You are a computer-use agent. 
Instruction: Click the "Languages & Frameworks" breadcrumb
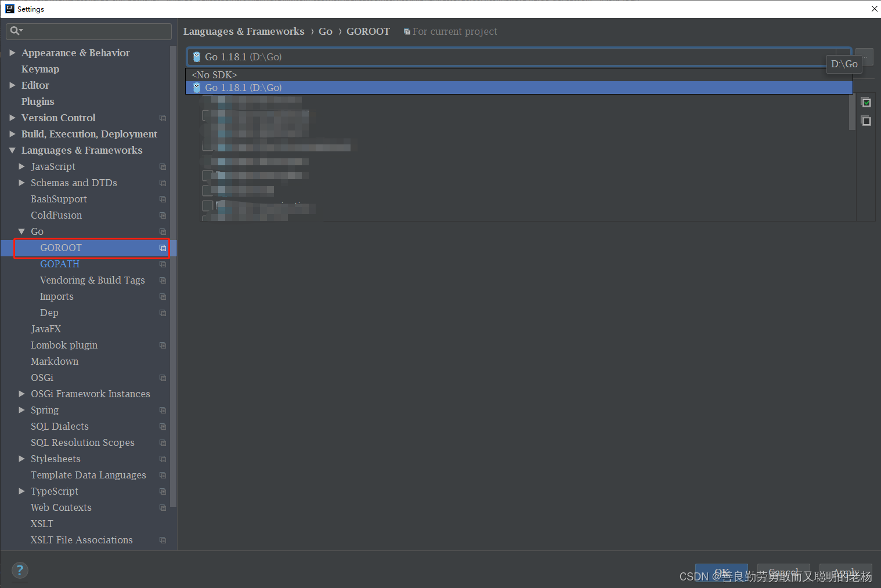(x=244, y=31)
